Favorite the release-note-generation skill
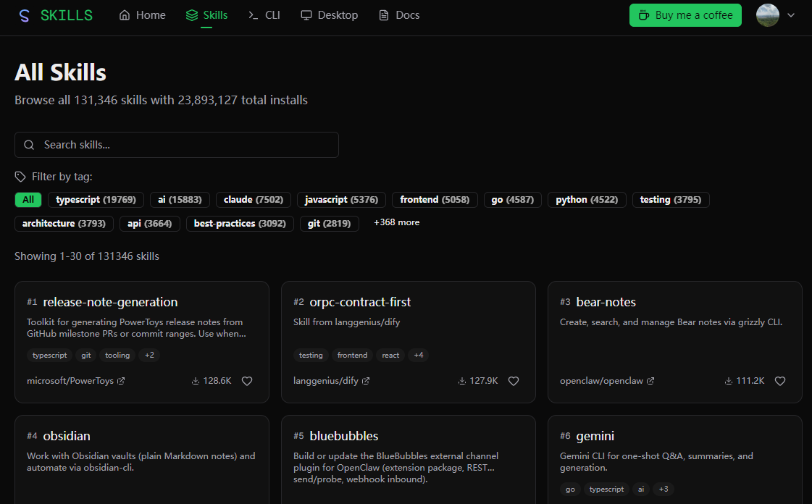This screenshot has height=504, width=812. (x=247, y=381)
